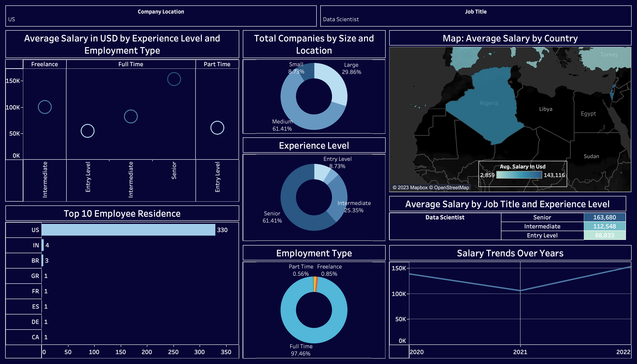637x364 pixels.
Task: Click the US bar in Employee Residence
Action: pyautogui.click(x=128, y=230)
